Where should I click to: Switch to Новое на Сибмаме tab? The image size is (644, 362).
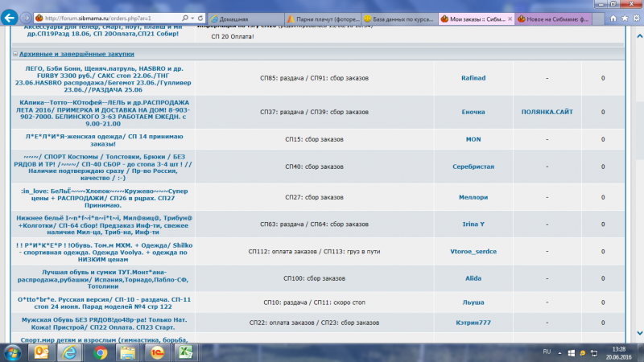553,19
